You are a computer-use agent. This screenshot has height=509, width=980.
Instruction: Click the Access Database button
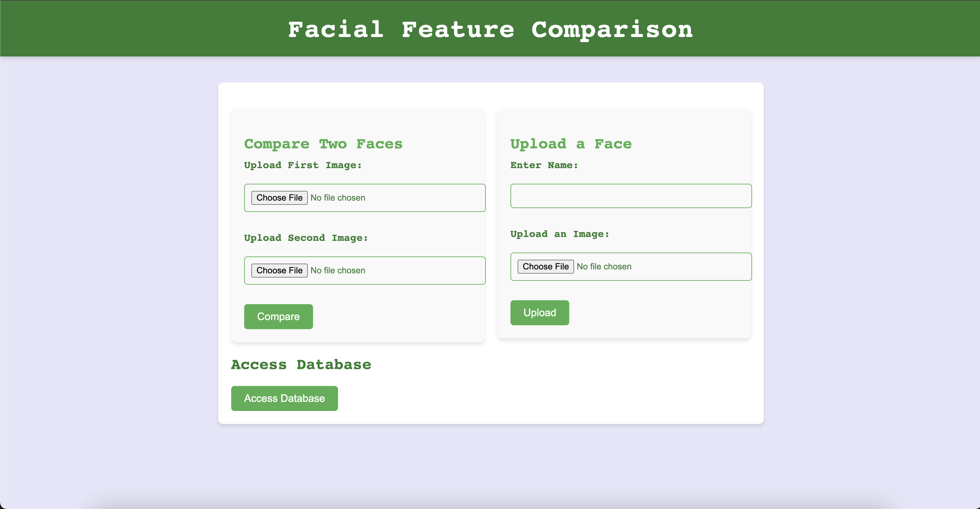click(284, 398)
